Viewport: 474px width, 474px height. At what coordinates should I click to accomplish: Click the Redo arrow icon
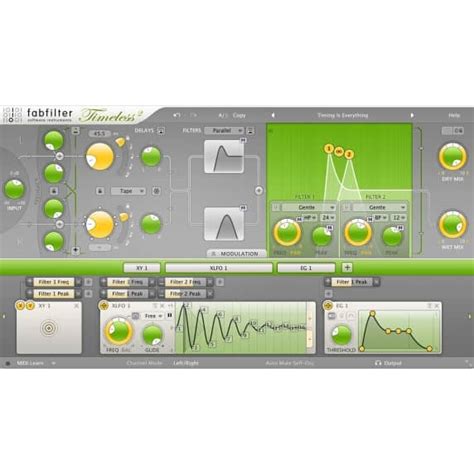[x=193, y=115]
